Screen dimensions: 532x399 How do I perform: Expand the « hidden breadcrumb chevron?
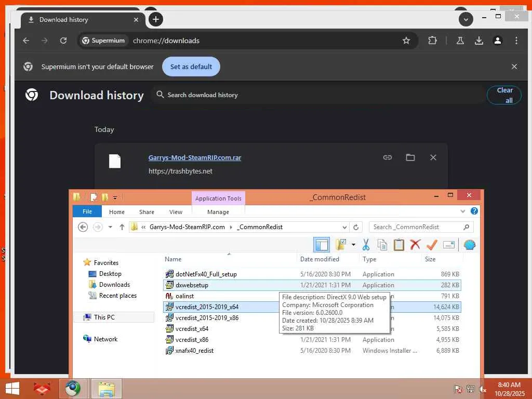(x=143, y=227)
